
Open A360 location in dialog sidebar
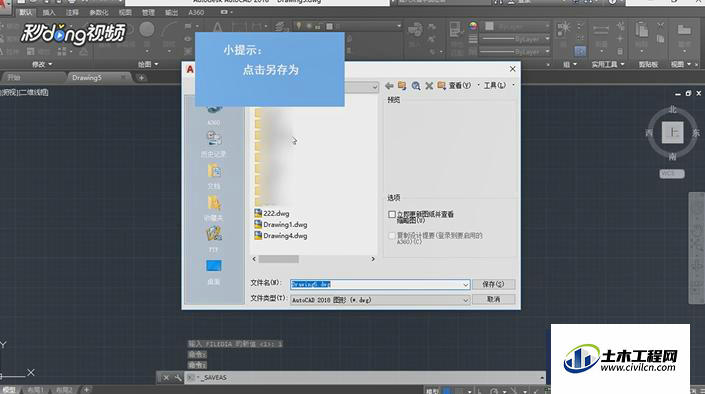coord(214,115)
